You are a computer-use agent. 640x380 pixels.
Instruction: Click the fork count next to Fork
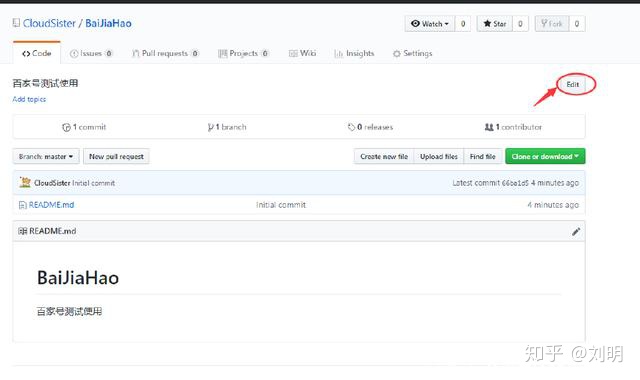[577, 24]
